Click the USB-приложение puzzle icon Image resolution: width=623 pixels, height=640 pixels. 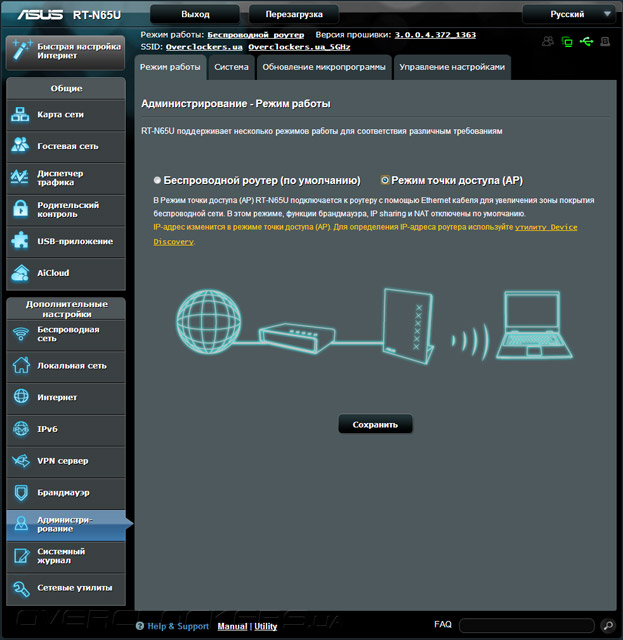(x=20, y=240)
